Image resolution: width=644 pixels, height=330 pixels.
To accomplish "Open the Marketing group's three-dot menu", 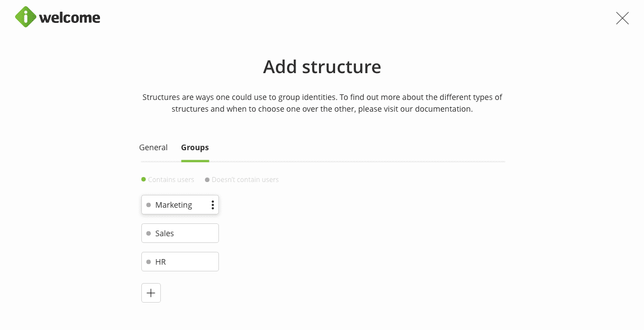I will (x=213, y=205).
